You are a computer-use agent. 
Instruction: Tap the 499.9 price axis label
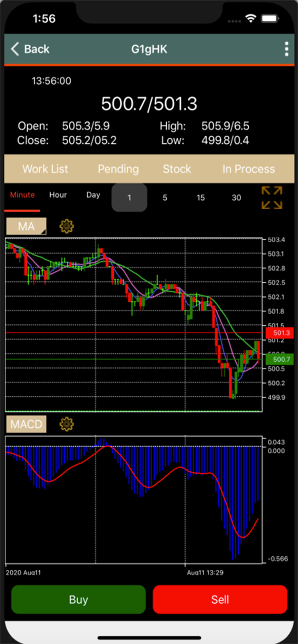[276, 397]
